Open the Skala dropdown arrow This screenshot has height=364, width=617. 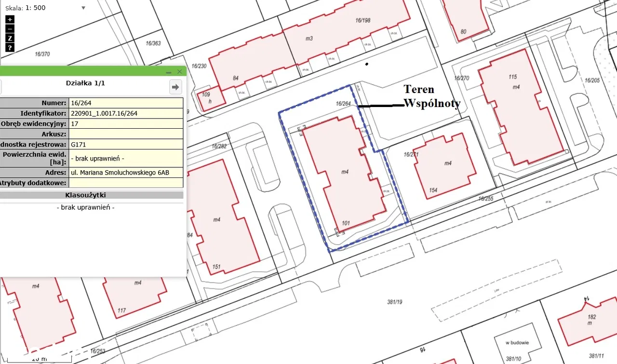pos(83,8)
